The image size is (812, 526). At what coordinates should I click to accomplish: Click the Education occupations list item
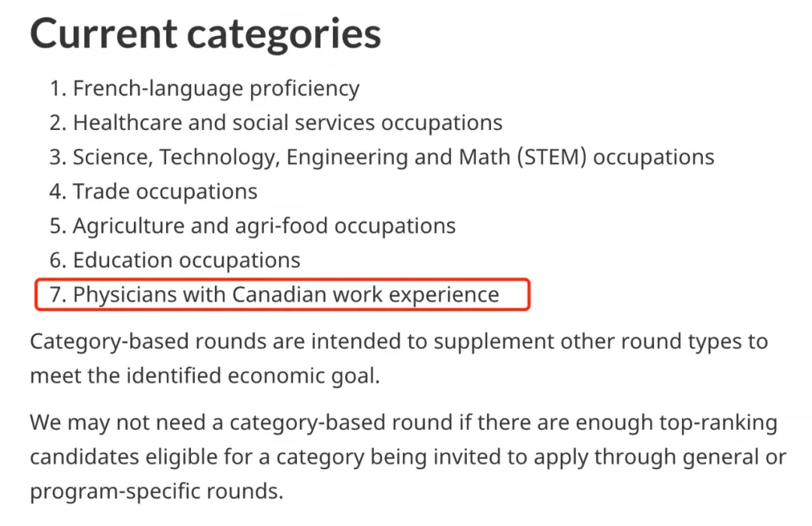coord(186,260)
